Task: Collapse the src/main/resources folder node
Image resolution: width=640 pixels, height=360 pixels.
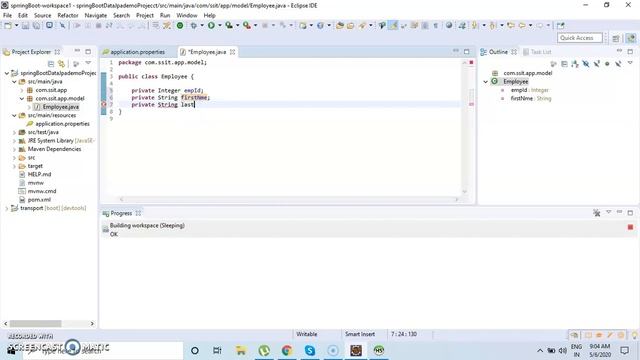Action: tap(14, 116)
